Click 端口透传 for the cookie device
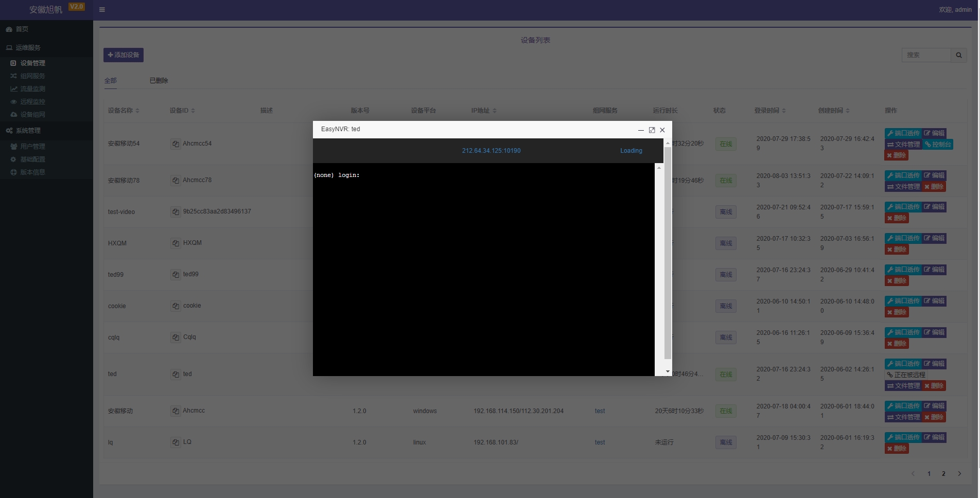This screenshot has height=498, width=980. [x=903, y=301]
